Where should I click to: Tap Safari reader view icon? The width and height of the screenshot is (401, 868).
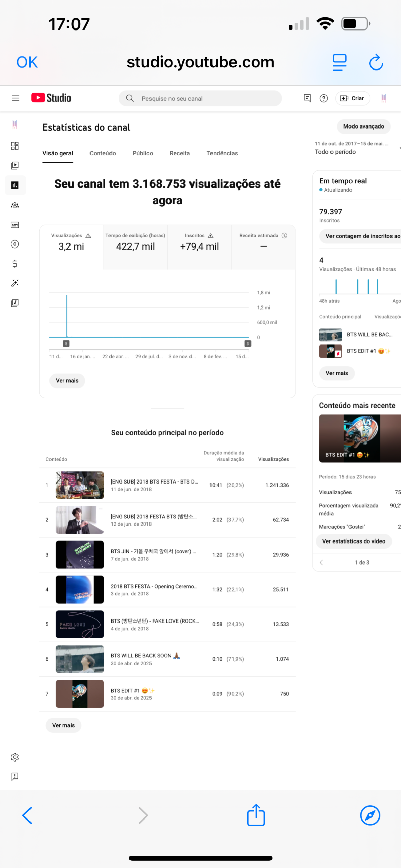click(x=339, y=62)
